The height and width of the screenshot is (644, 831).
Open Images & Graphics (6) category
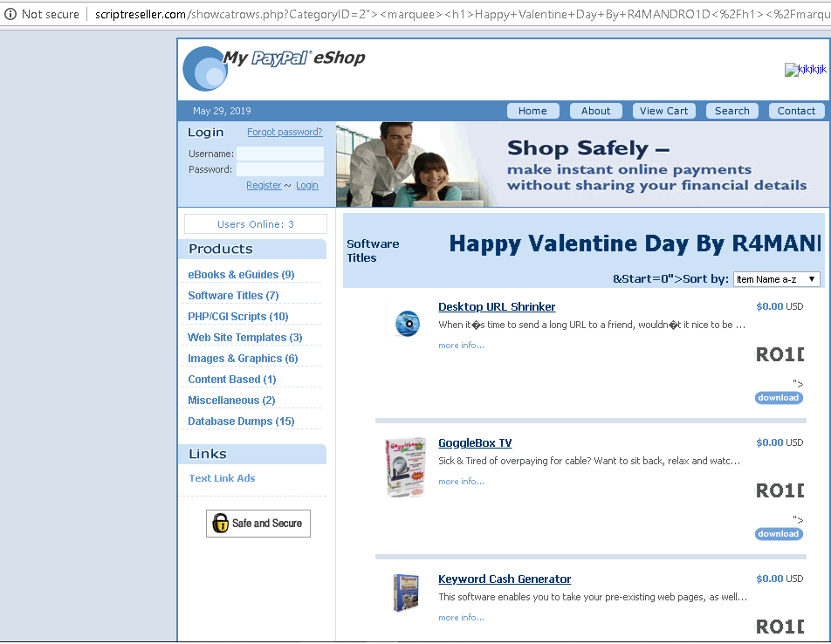click(243, 359)
